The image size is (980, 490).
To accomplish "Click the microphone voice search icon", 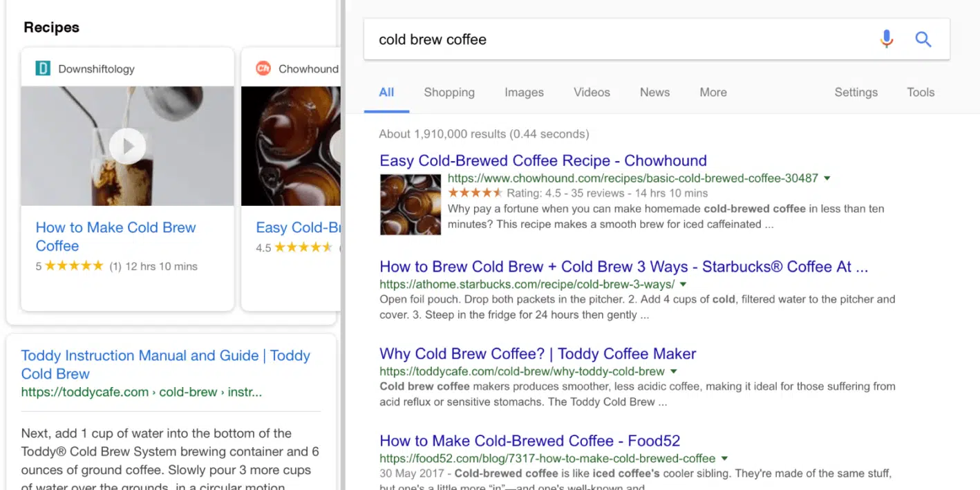I will pos(887,39).
